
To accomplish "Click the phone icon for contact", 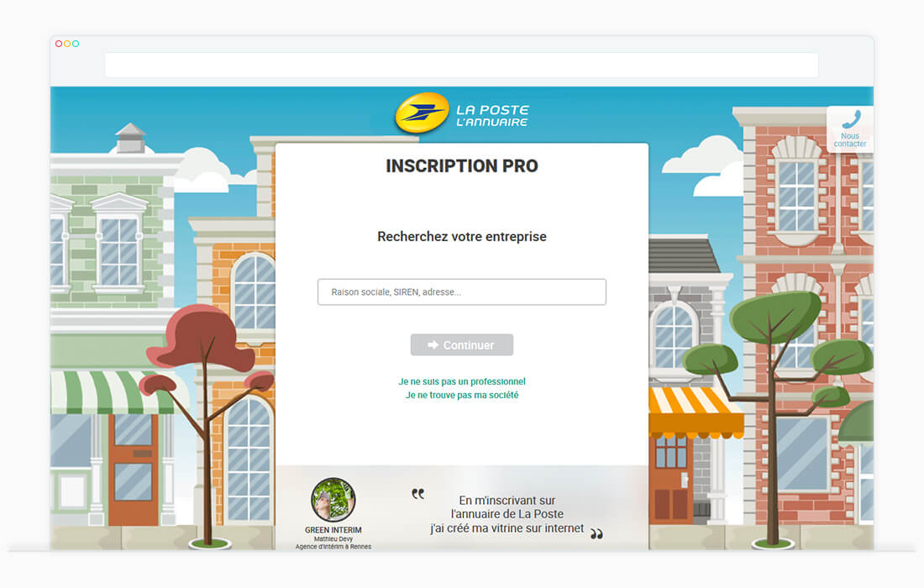I will coord(850,119).
